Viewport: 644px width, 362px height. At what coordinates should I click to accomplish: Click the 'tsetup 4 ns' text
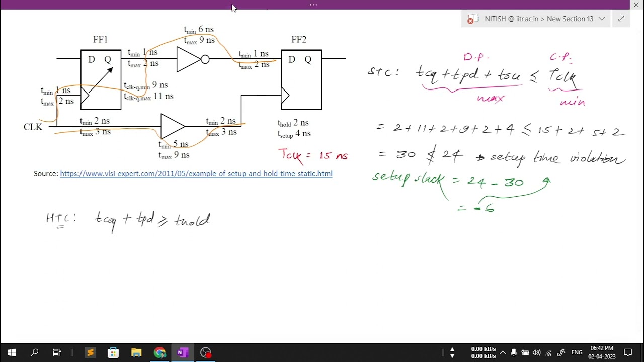coord(294,134)
